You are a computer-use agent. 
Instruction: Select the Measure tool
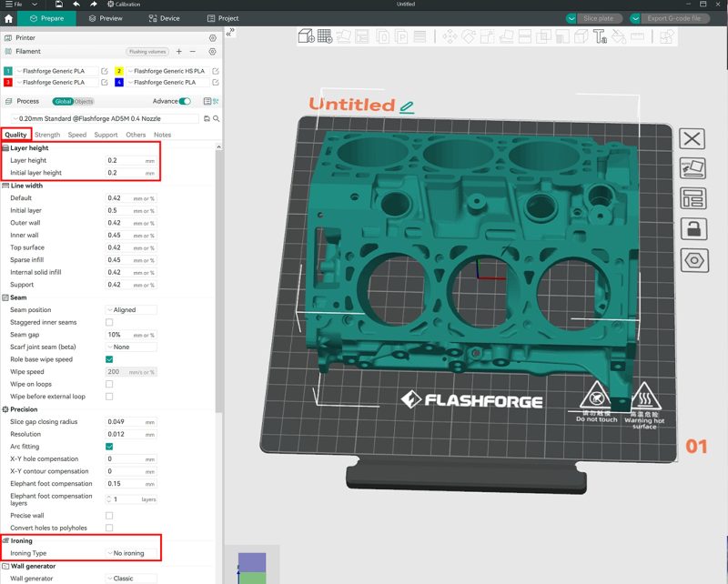tap(637, 36)
